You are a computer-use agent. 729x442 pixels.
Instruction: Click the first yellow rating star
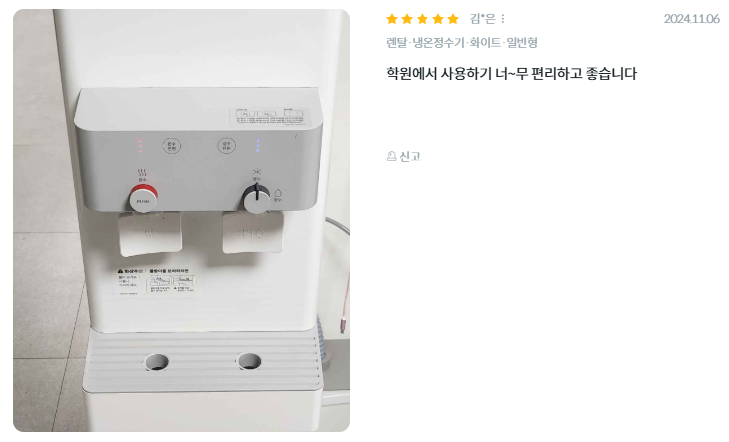[x=392, y=19]
